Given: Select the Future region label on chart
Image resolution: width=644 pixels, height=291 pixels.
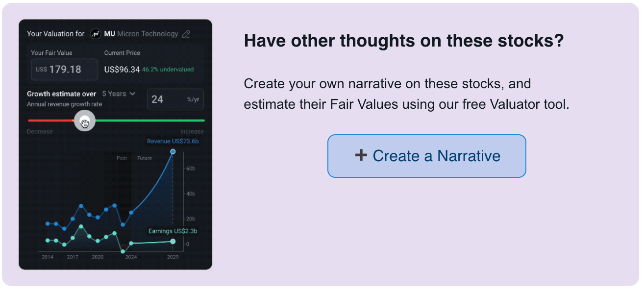Looking at the screenshot, I should [145, 158].
